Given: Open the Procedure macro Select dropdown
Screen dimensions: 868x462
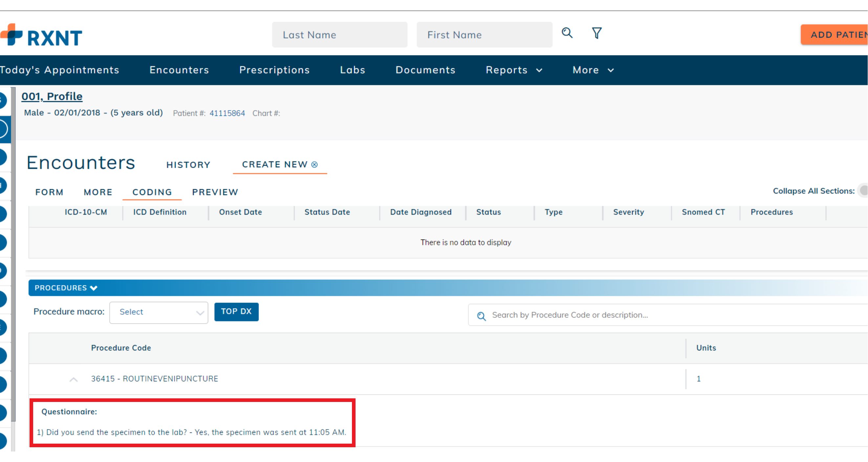Looking at the screenshot, I should click(159, 312).
